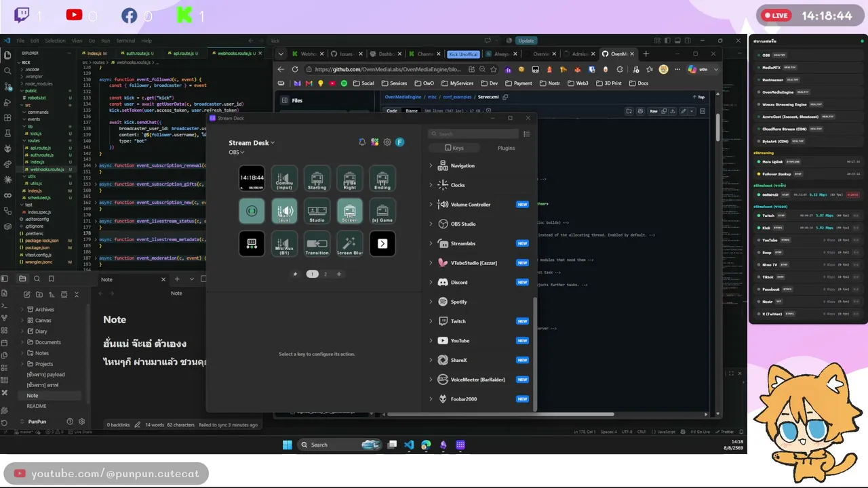
Task: Open the Dev bookmarks folder
Action: [x=489, y=83]
